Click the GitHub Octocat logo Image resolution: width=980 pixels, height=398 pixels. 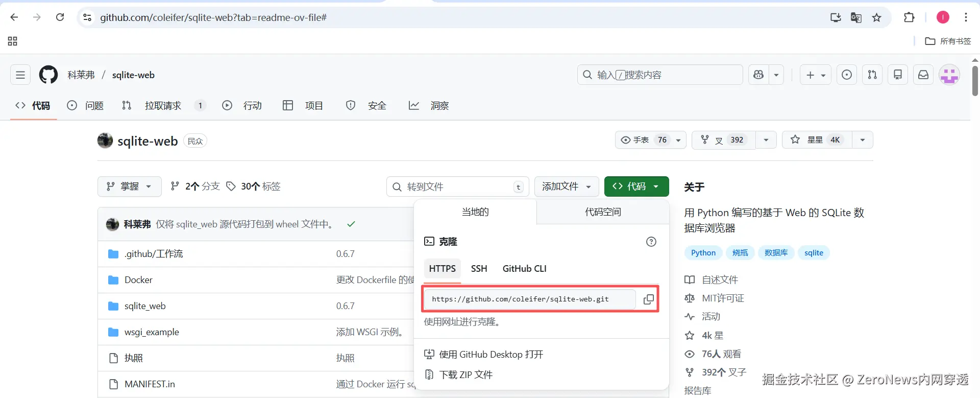pyautogui.click(x=48, y=75)
